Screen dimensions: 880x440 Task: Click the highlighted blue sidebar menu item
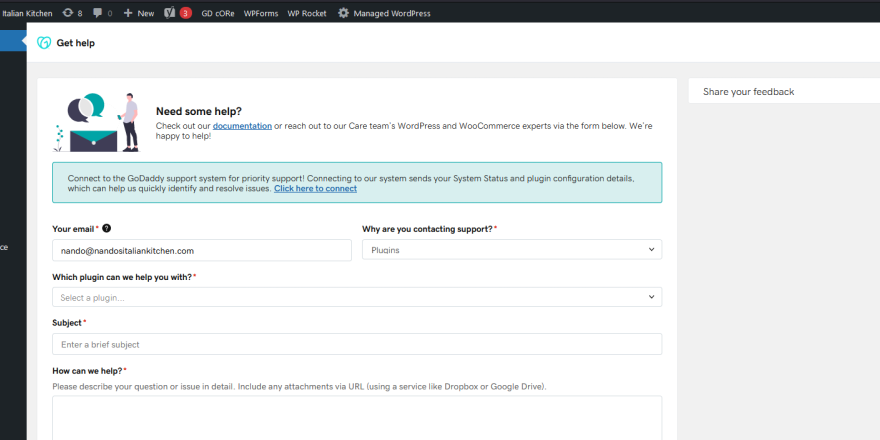point(13,41)
